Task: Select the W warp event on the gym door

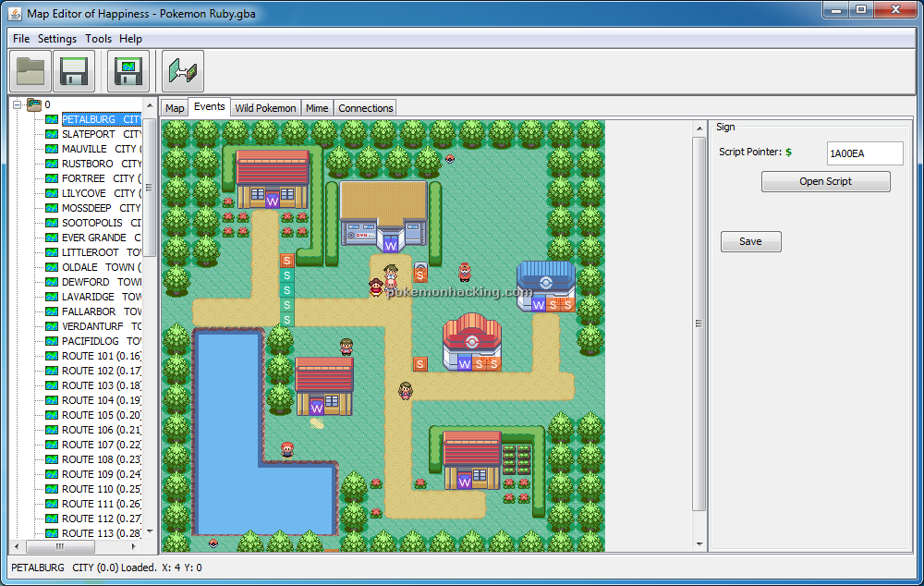Action: [x=390, y=246]
